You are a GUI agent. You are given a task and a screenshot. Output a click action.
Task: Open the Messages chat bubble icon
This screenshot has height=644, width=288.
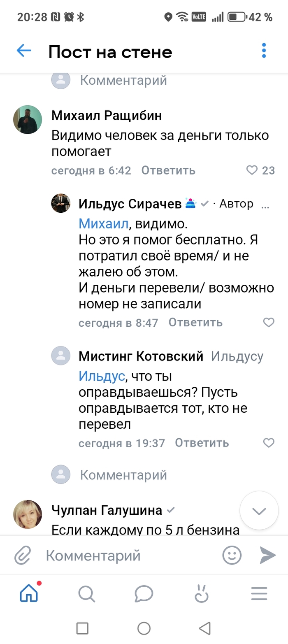tap(144, 594)
